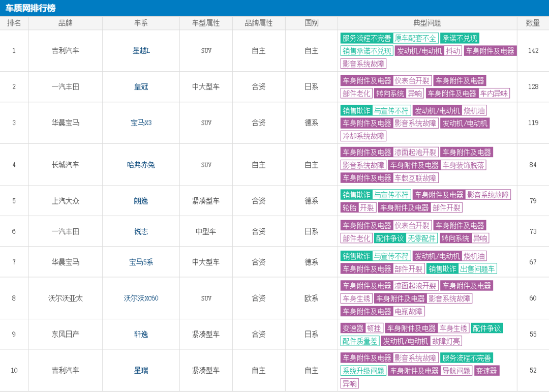Select the 锐志 series link
Image resolution: width=549 pixels, height=392 pixels.
click(141, 231)
